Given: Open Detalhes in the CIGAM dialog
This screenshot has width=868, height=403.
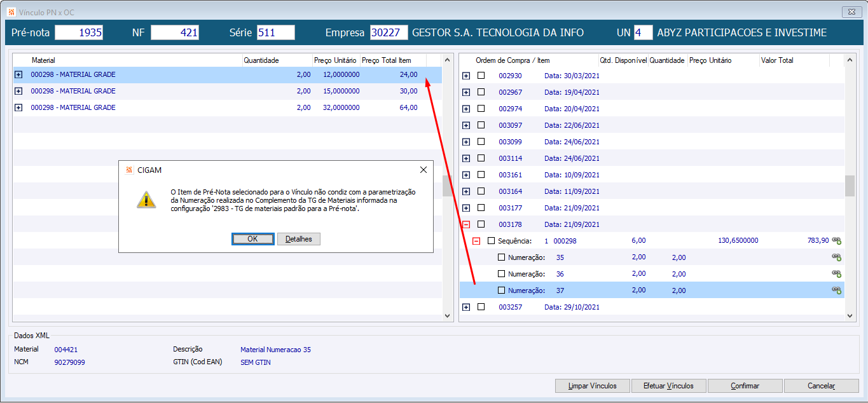Looking at the screenshot, I should tap(299, 239).
